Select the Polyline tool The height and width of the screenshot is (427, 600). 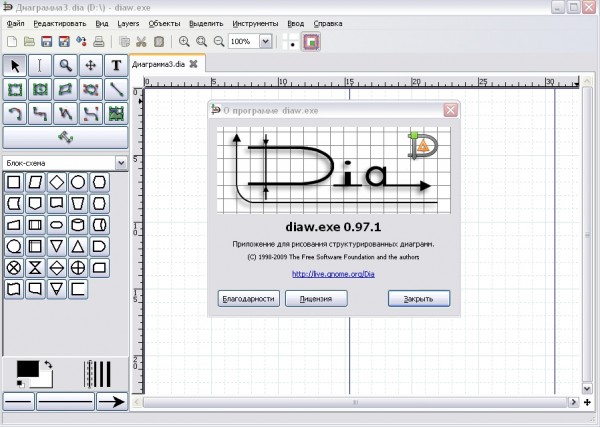click(x=65, y=114)
